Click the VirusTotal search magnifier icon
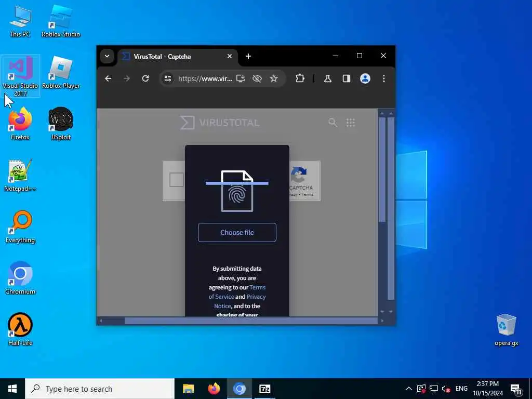 click(333, 123)
